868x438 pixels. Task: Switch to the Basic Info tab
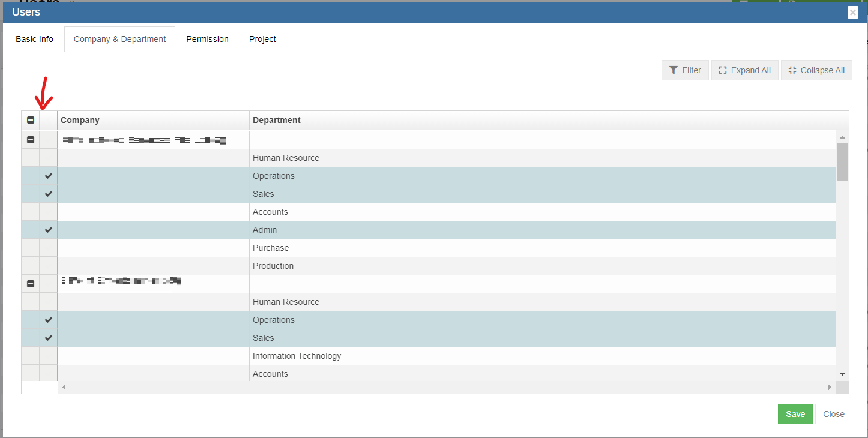(x=34, y=39)
